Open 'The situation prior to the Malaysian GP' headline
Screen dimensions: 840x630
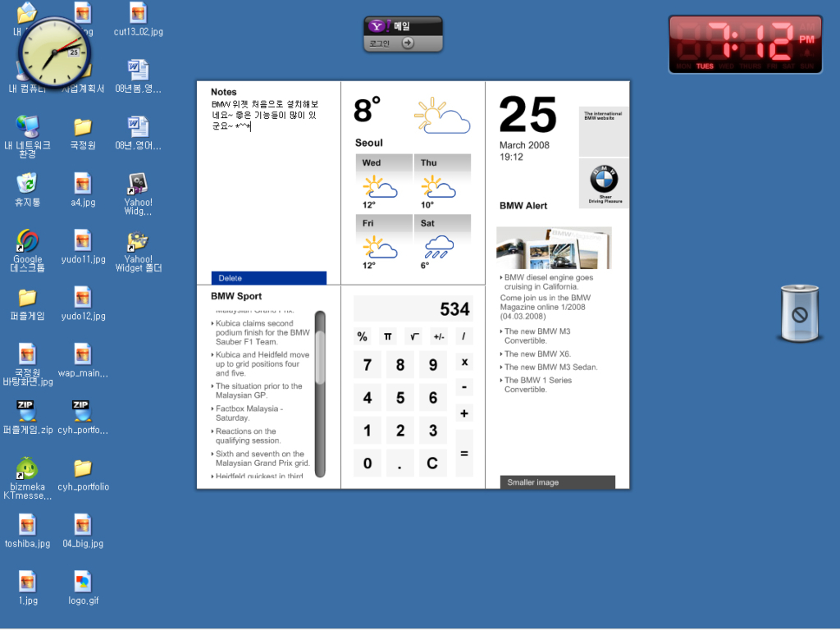pos(258,390)
